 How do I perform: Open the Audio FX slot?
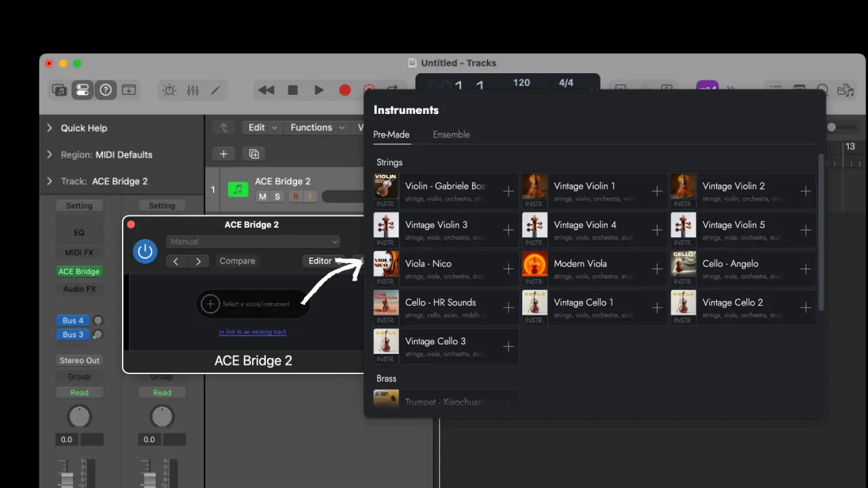(79, 289)
